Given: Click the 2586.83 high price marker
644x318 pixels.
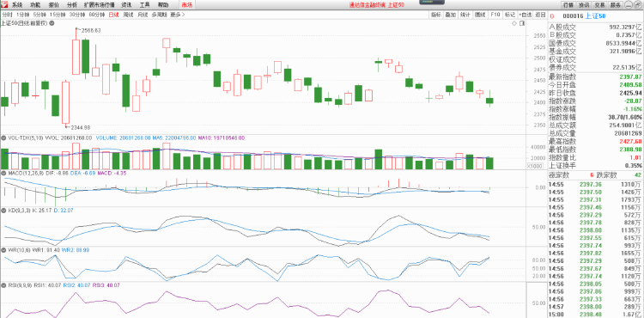Looking at the screenshot, I should click(91, 30).
